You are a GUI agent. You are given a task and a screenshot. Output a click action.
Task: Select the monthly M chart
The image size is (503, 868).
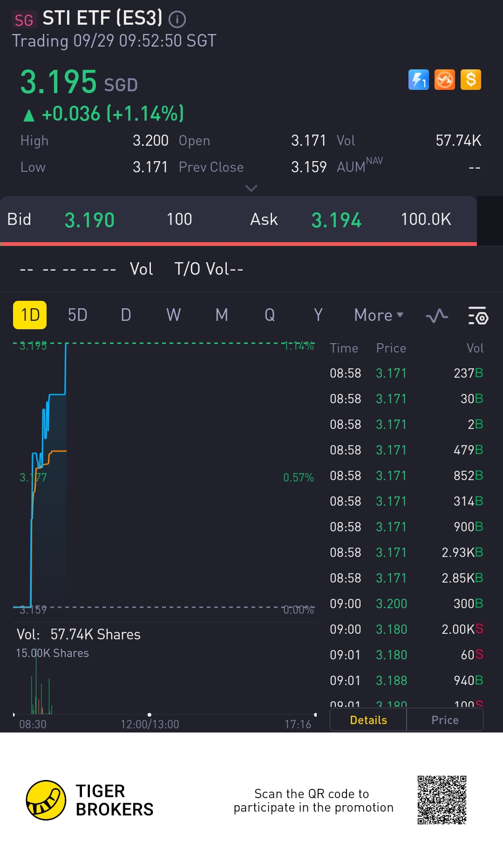pos(222,315)
